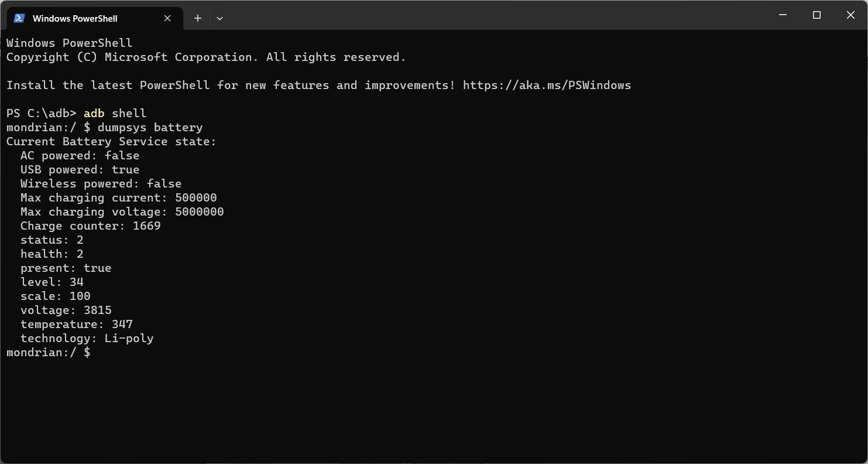The width and height of the screenshot is (868, 464).
Task: Minimize the terminal window
Action: (x=783, y=15)
